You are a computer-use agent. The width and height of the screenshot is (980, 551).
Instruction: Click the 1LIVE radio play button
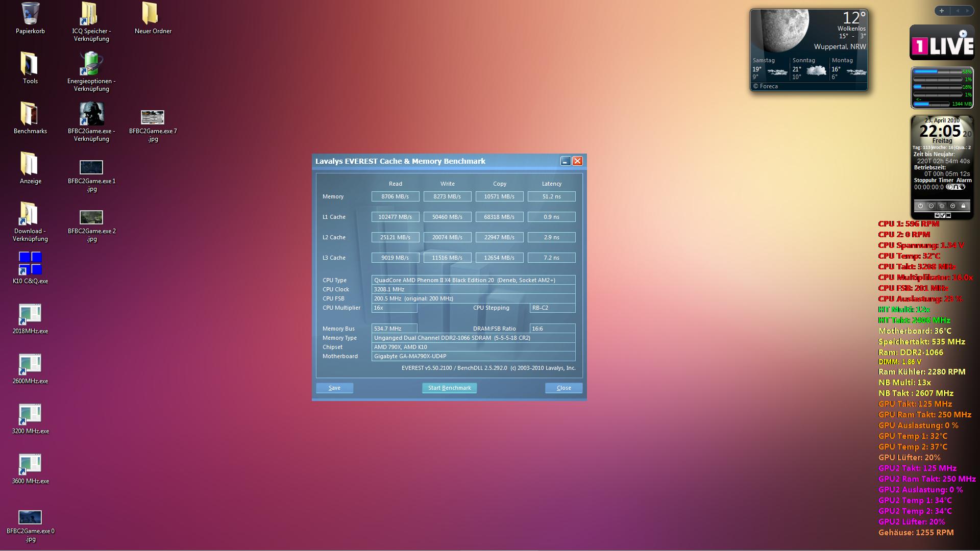963,34
